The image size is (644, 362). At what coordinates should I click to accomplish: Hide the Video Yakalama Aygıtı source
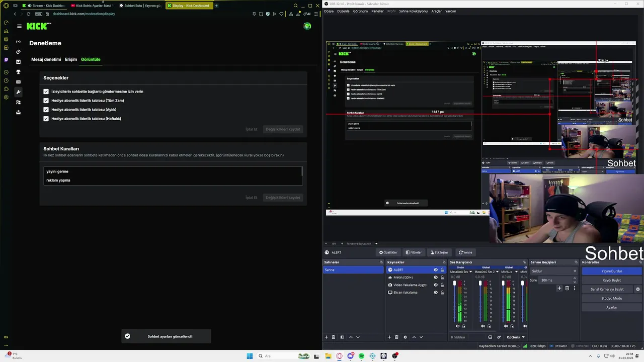pos(436,285)
